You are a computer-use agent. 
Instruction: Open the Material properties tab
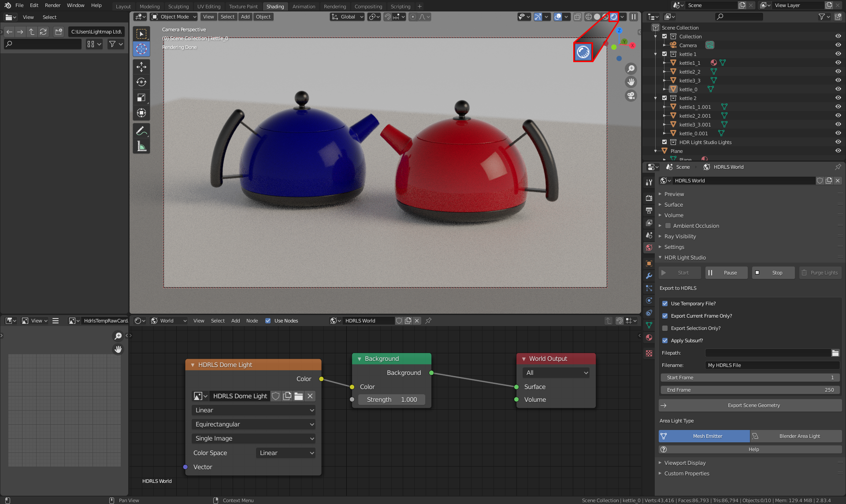click(x=649, y=337)
